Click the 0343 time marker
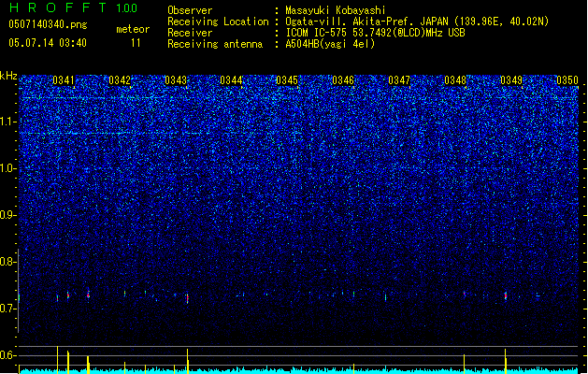This screenshot has width=588, height=374. [x=176, y=80]
